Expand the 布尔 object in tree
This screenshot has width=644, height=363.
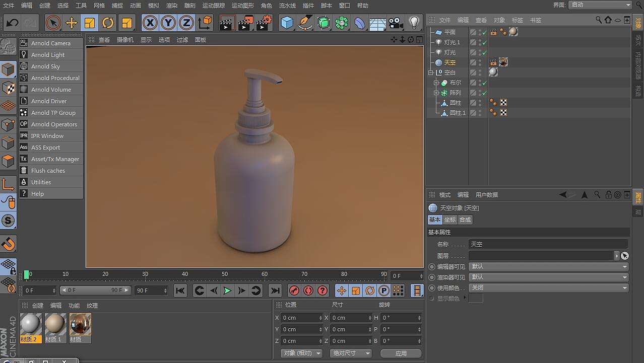coord(436,83)
